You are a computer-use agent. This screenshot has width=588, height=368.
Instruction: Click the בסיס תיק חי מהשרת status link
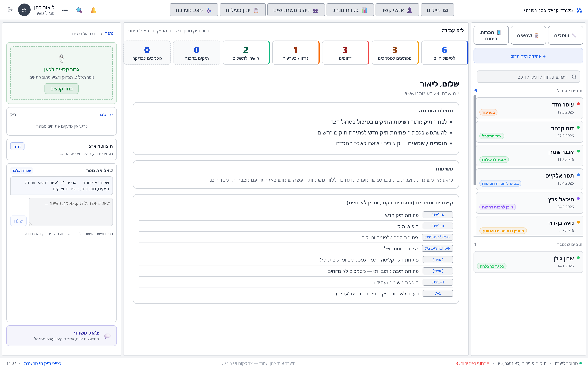(43, 363)
